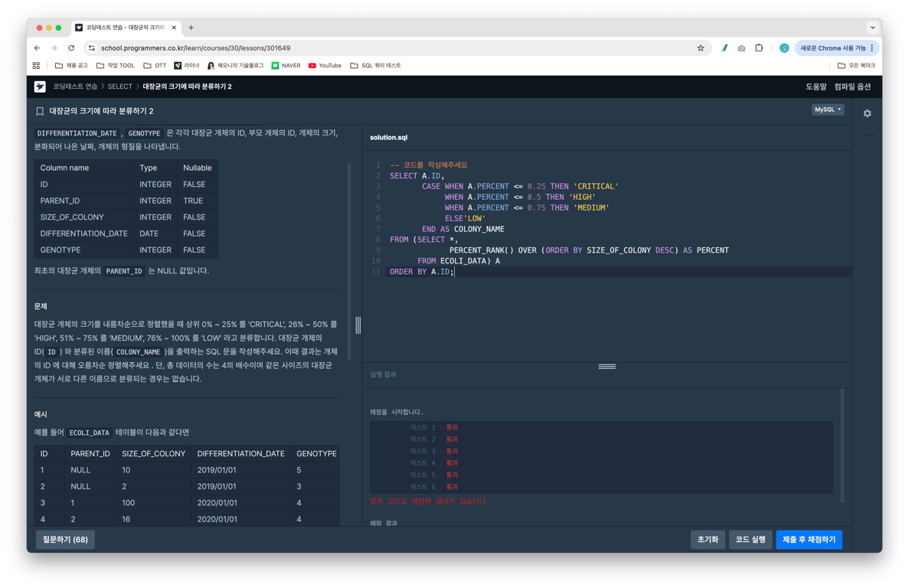Open a new browser tab
This screenshot has width=909, height=588.
coord(191,28)
